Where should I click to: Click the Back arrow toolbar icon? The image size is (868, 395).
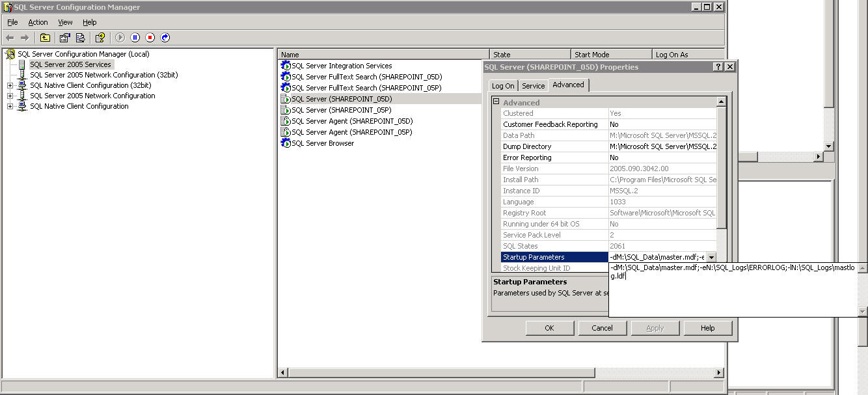(x=10, y=38)
